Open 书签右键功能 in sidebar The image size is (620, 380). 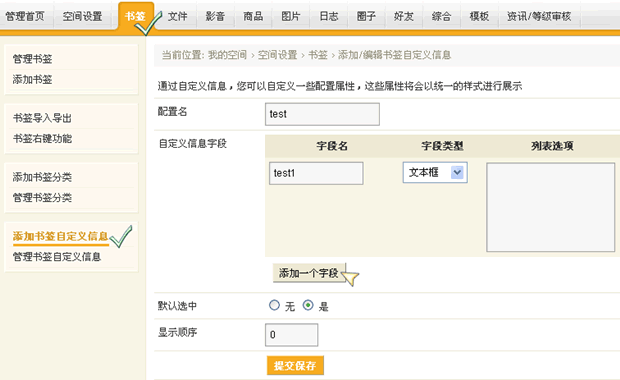[x=42, y=138]
